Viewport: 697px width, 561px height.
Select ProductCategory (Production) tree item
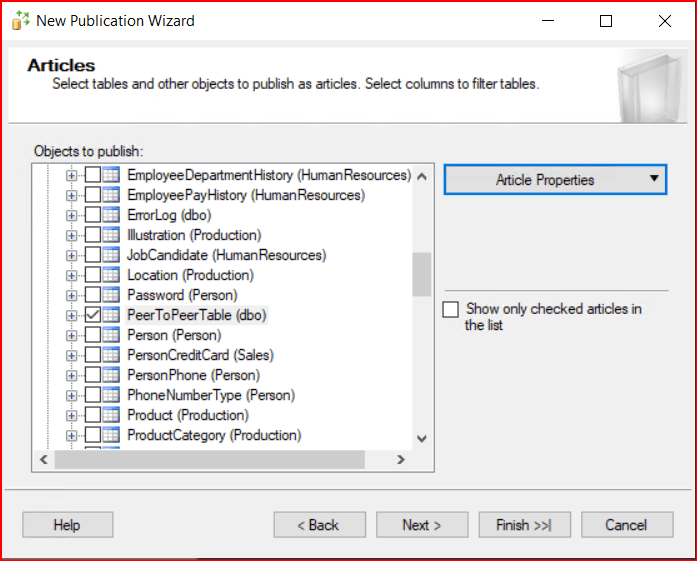213,435
